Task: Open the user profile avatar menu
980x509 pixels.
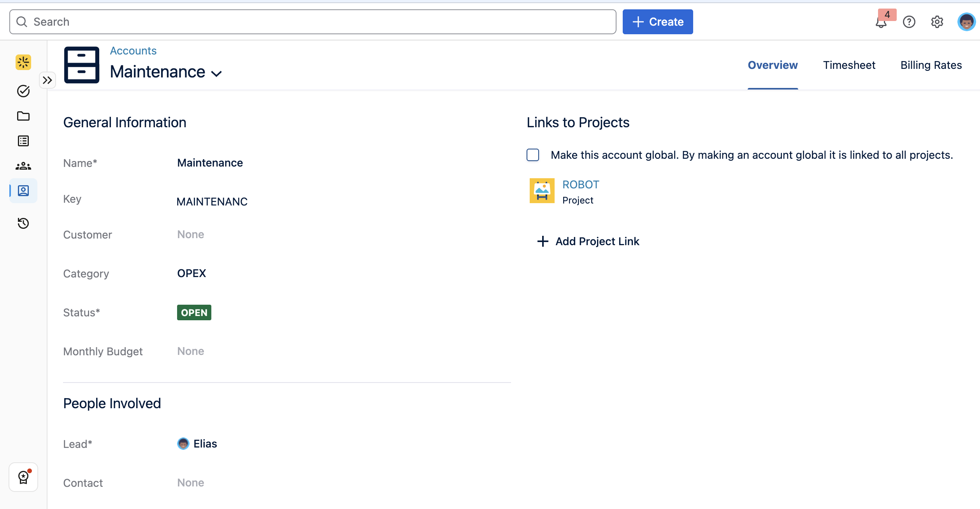Action: pyautogui.click(x=966, y=22)
